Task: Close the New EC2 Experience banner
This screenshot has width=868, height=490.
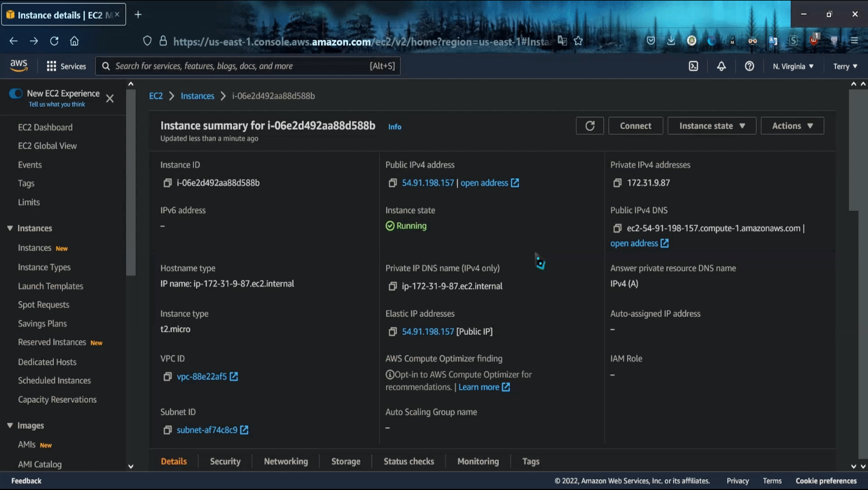Action: coord(110,98)
